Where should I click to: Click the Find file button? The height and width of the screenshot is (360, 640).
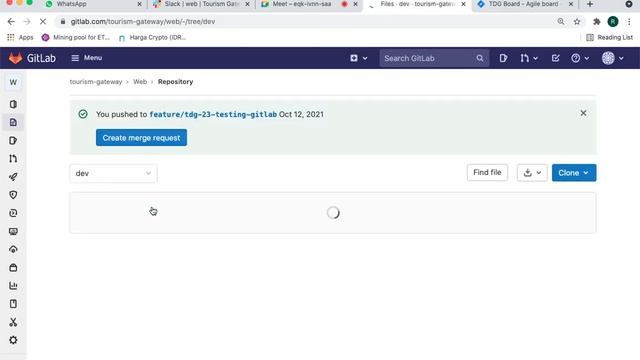tap(487, 173)
